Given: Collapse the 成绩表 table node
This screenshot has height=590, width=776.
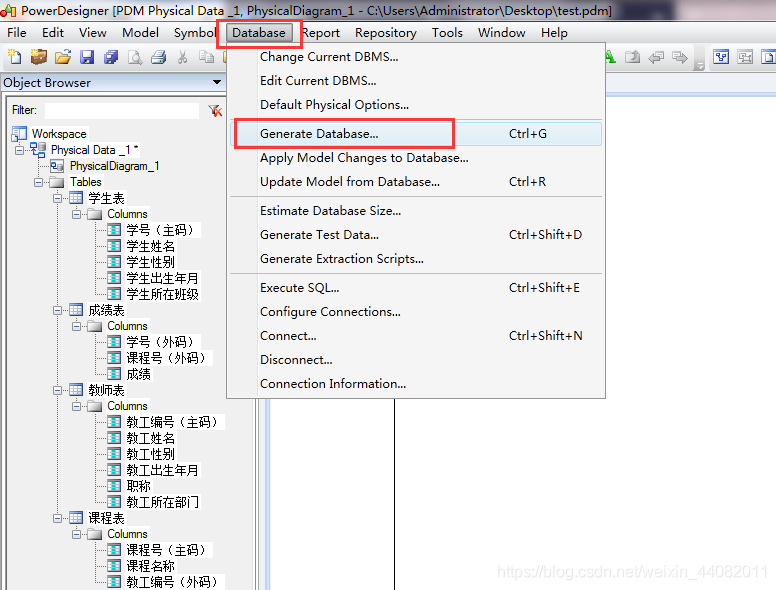Looking at the screenshot, I should point(57,310).
